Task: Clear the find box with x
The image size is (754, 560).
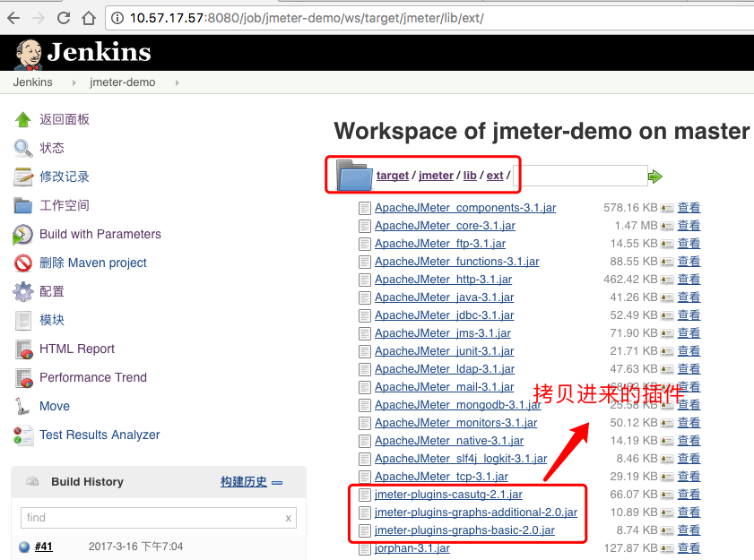Action: (288, 518)
